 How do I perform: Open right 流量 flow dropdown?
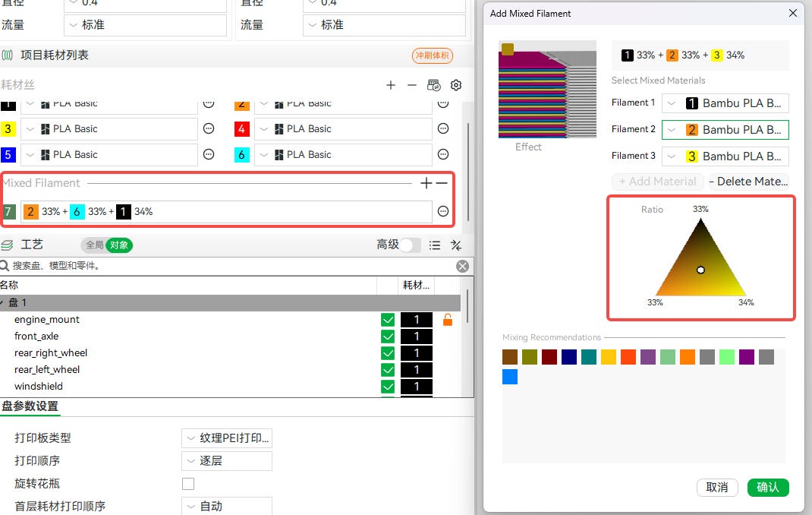click(384, 25)
